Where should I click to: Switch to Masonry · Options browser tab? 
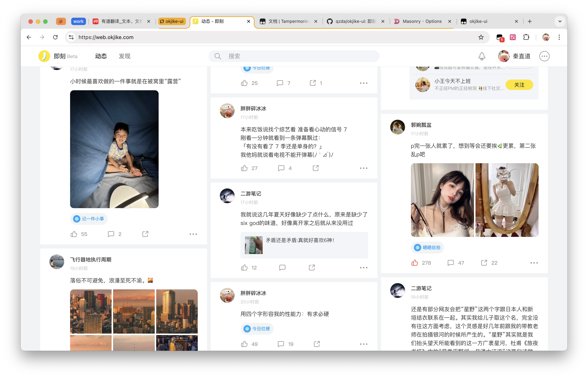[x=422, y=21]
